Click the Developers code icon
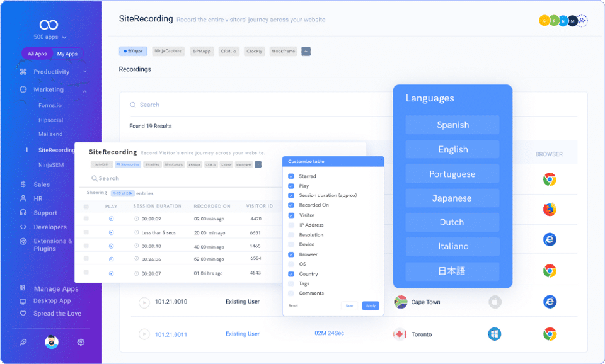This screenshot has height=364, width=605. 23,227
